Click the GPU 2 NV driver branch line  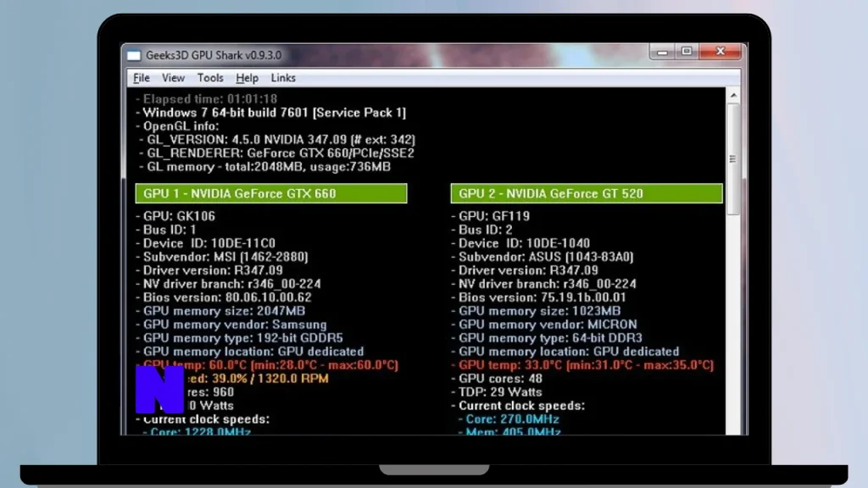tap(543, 284)
